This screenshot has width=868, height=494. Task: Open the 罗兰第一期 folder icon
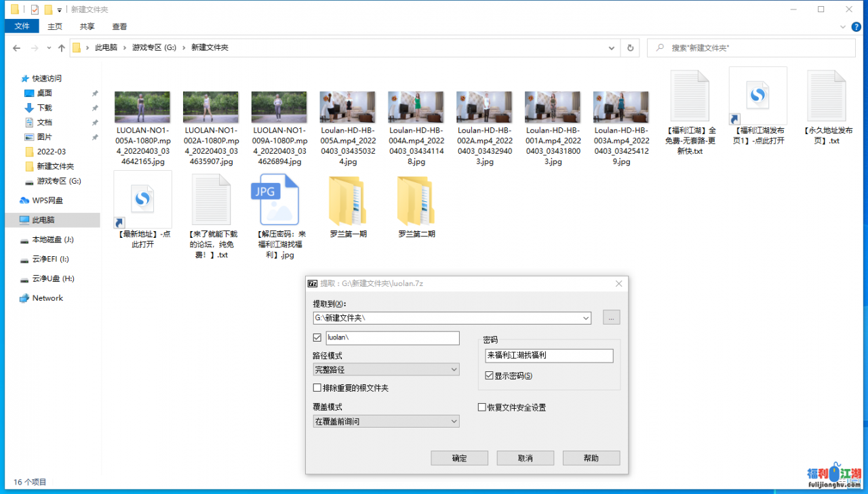(x=348, y=201)
